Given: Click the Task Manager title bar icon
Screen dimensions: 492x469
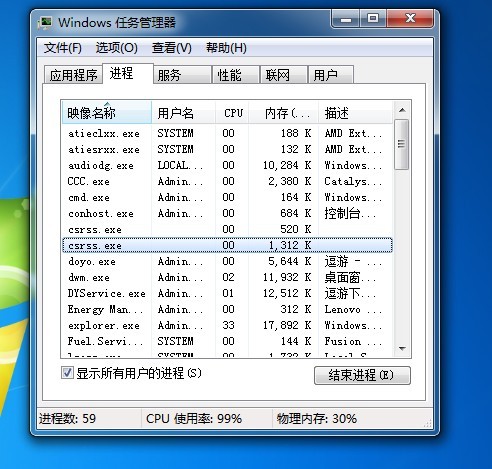Looking at the screenshot, I should [x=45, y=23].
